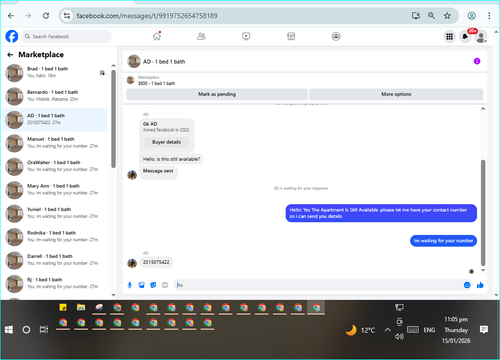The width and height of the screenshot is (500, 360).
Task: Click the choose sticker icon
Action: 153,285
